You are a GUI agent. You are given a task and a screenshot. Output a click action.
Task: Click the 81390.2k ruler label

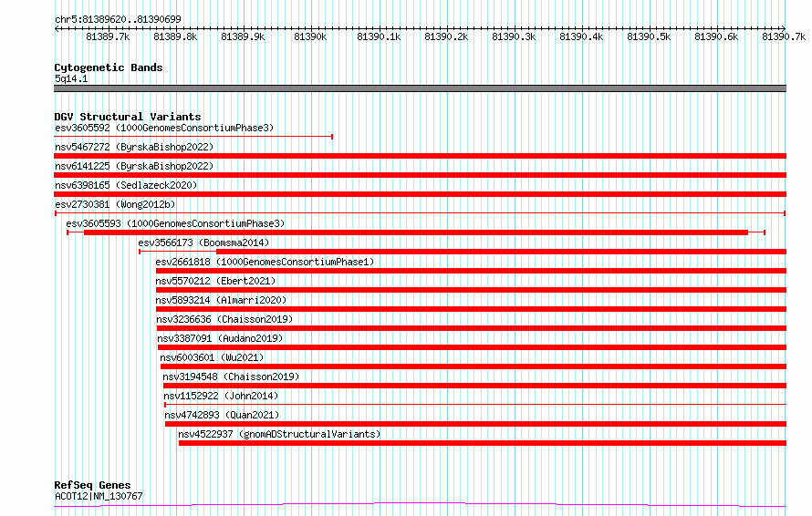[446, 36]
